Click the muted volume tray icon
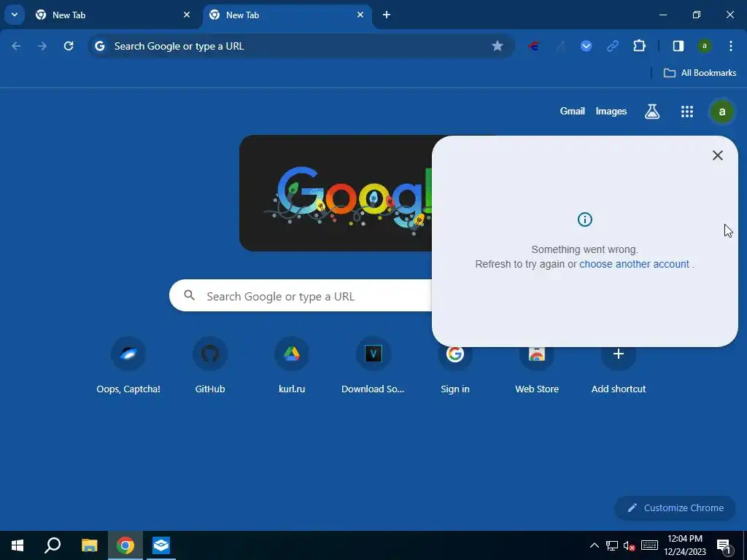This screenshot has height=560, width=747. pos(629,545)
